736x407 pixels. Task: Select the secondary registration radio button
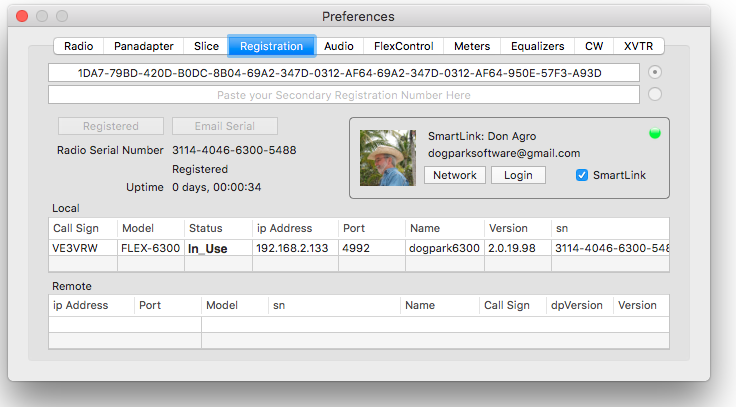(655, 95)
